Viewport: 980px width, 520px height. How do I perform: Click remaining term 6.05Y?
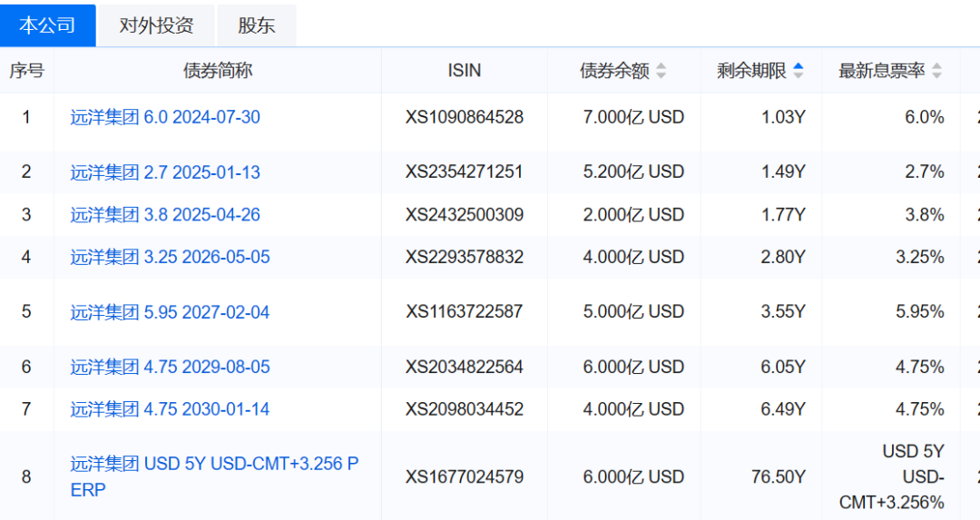click(783, 367)
